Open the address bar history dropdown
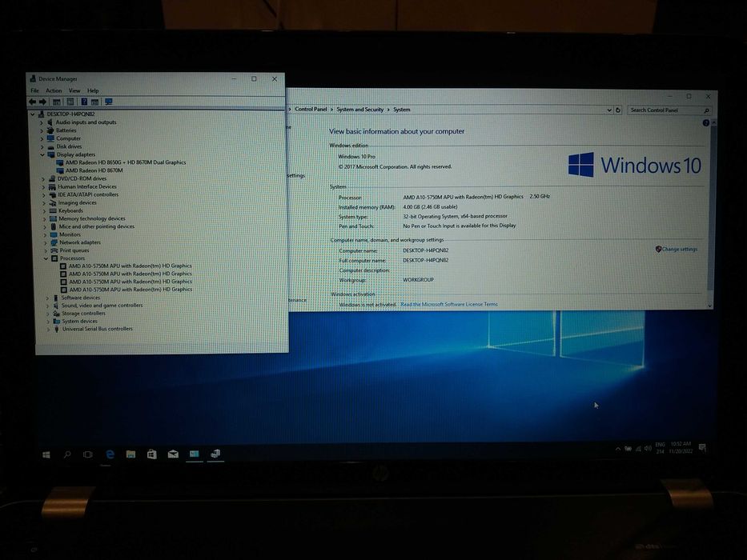This screenshot has height=560, width=747. pyautogui.click(x=609, y=110)
